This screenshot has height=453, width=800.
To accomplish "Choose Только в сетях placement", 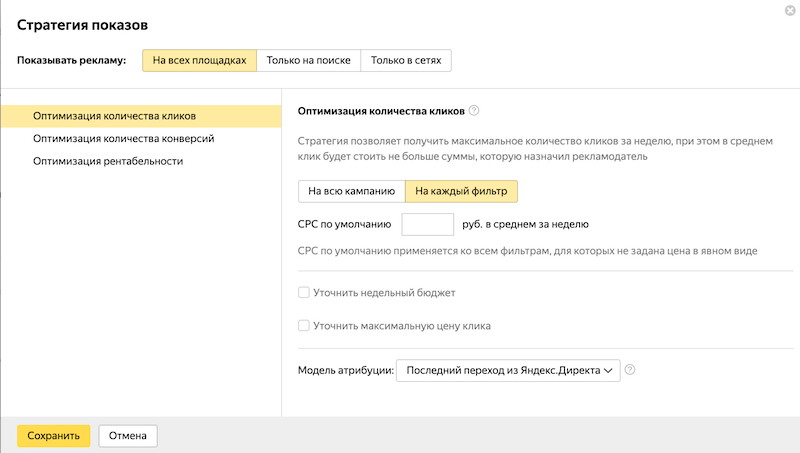I will pyautogui.click(x=406, y=61).
